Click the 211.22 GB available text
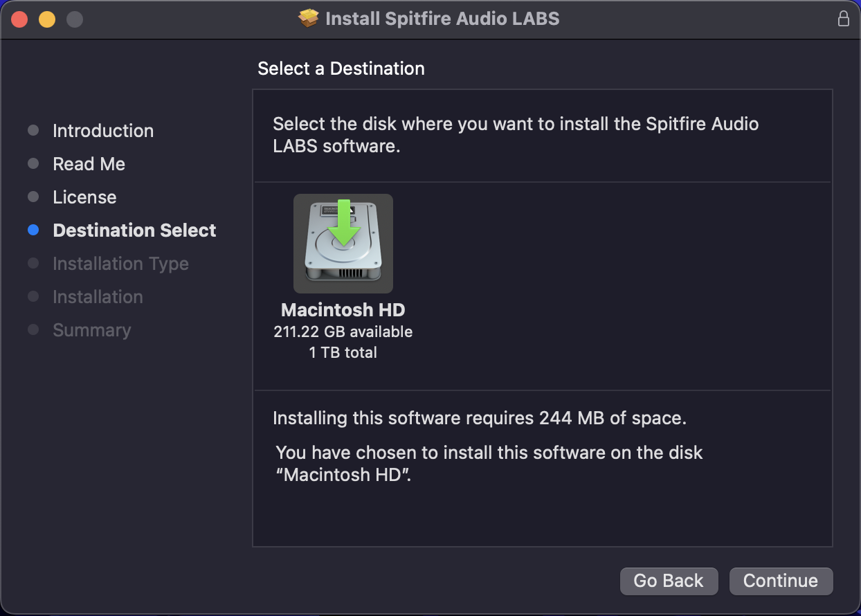 pyautogui.click(x=343, y=332)
